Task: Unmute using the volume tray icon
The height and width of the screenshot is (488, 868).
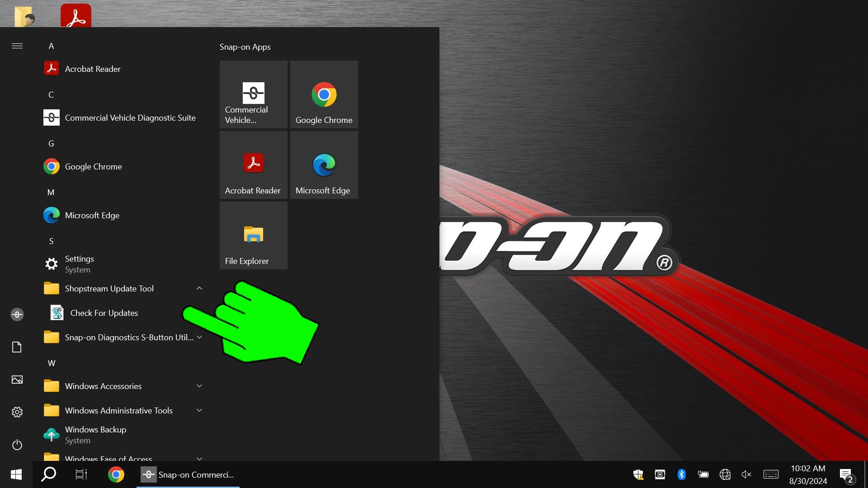Action: [x=746, y=474]
